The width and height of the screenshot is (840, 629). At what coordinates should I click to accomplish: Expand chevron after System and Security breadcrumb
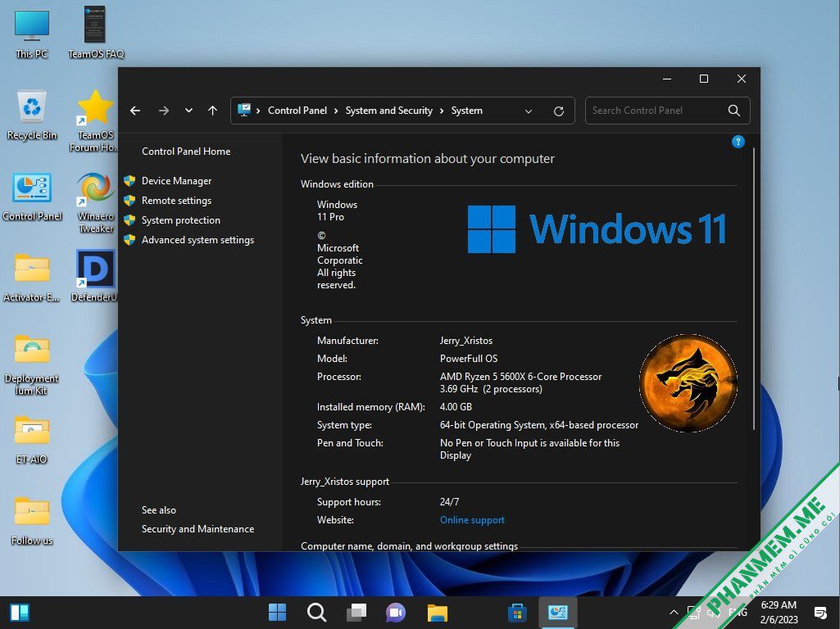(x=442, y=111)
